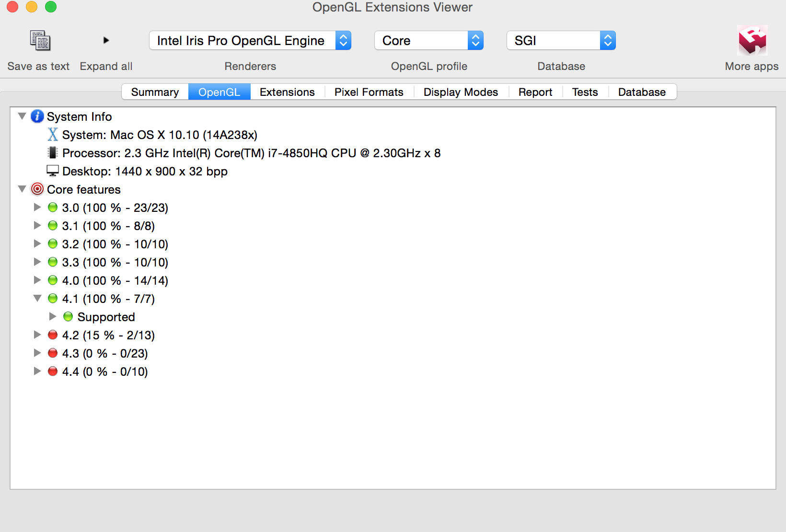This screenshot has height=532, width=786.
Task: Expand the 4.4 features node
Action: click(x=37, y=371)
